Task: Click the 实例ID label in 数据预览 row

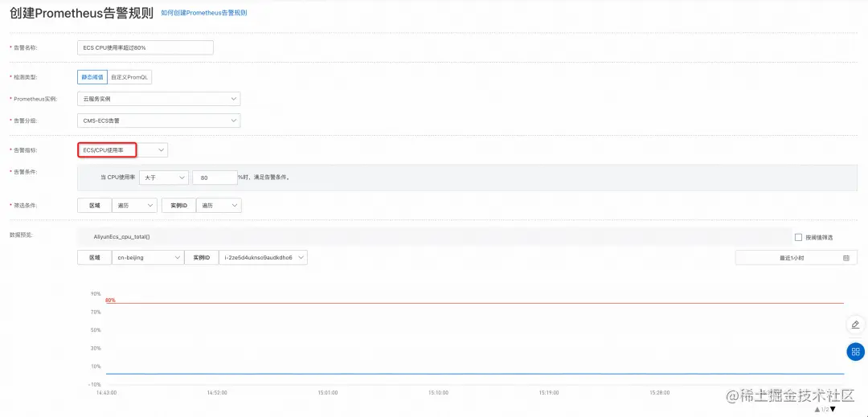Action: (x=202, y=258)
